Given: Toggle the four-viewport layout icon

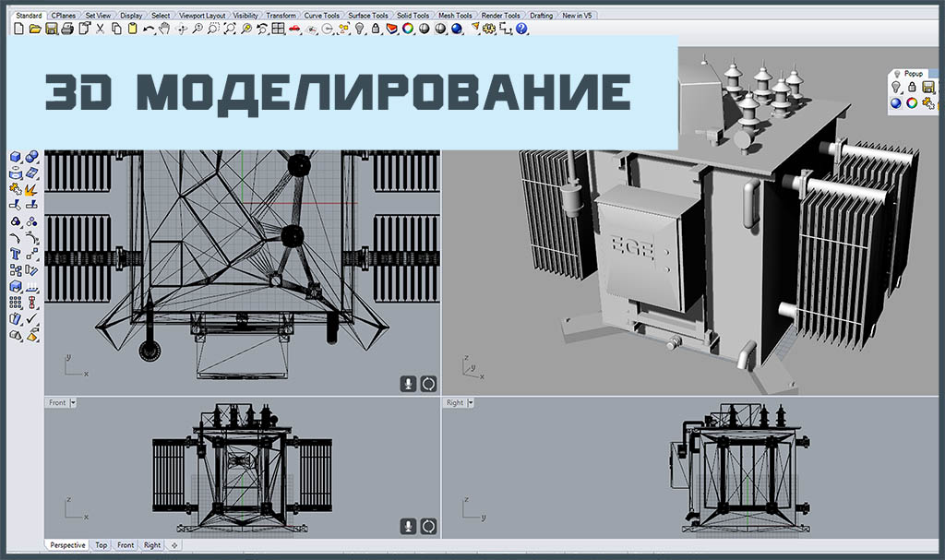Looking at the screenshot, I should [x=278, y=30].
